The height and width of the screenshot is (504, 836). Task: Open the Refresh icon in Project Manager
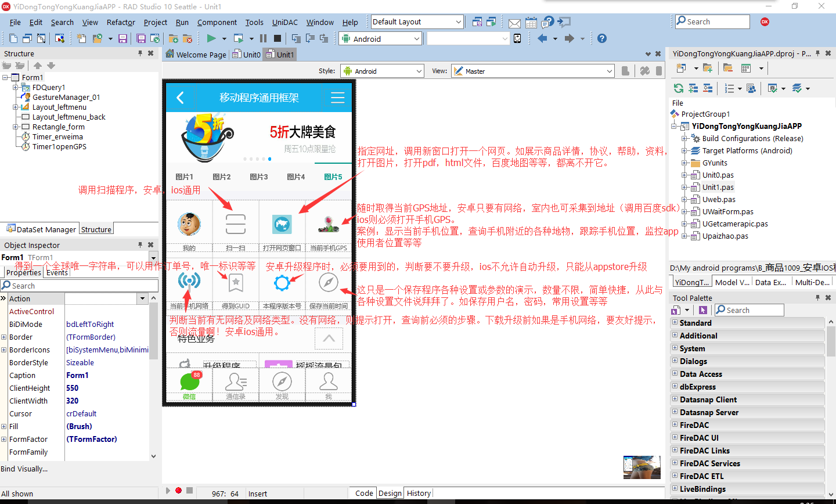pos(679,88)
